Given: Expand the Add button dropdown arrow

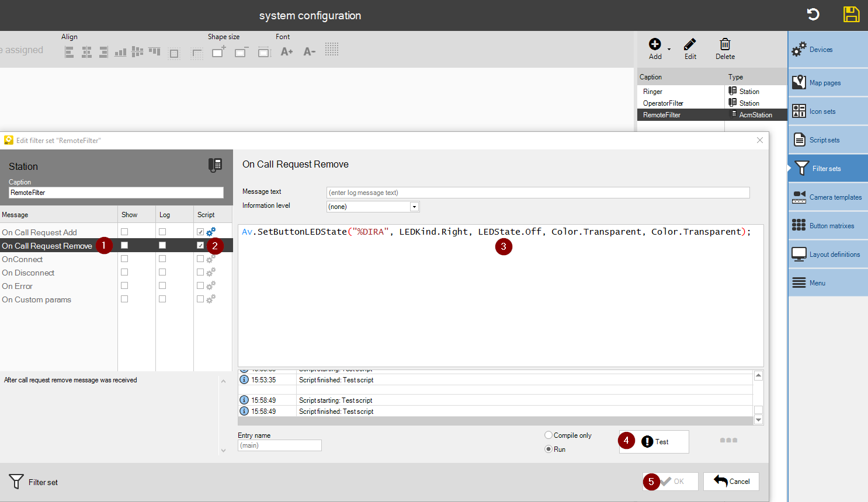Looking at the screenshot, I should 669,49.
